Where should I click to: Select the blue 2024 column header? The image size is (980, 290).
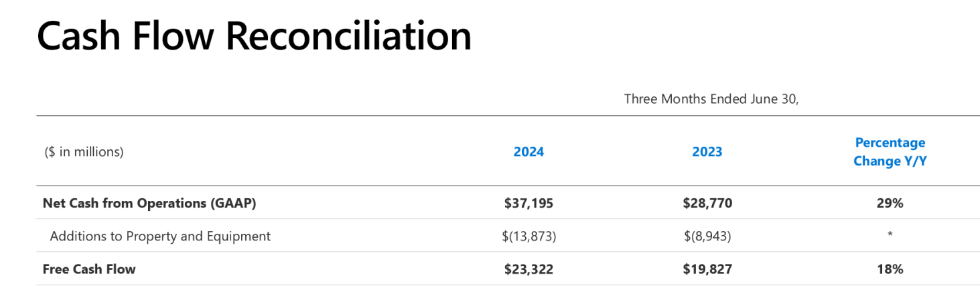tap(529, 152)
